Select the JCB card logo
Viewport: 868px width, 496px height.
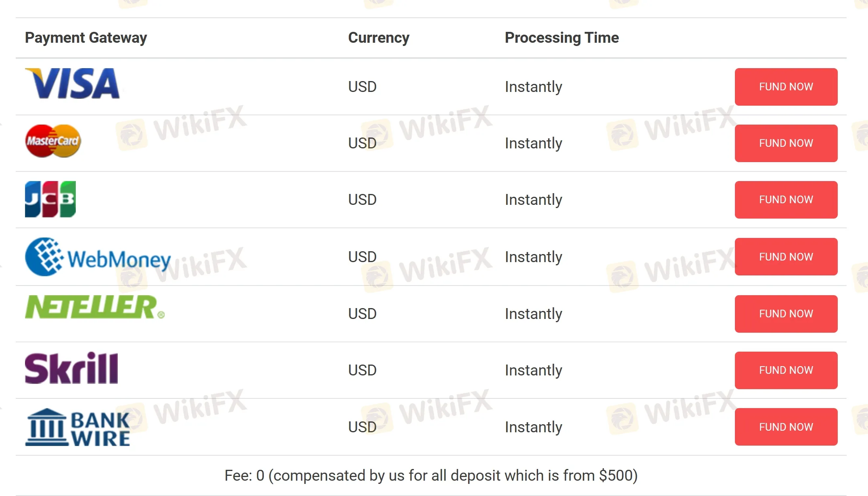(x=50, y=198)
